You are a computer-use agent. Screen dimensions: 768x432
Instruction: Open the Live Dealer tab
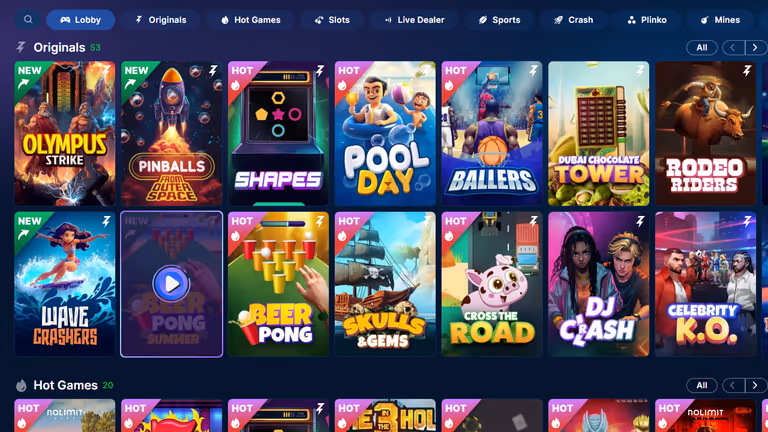[x=414, y=20]
